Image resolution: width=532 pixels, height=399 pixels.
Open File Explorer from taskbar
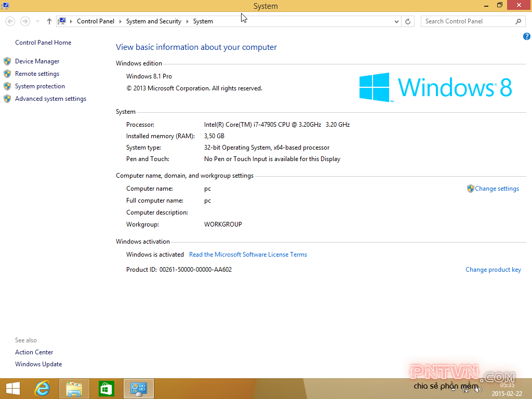coord(74,389)
